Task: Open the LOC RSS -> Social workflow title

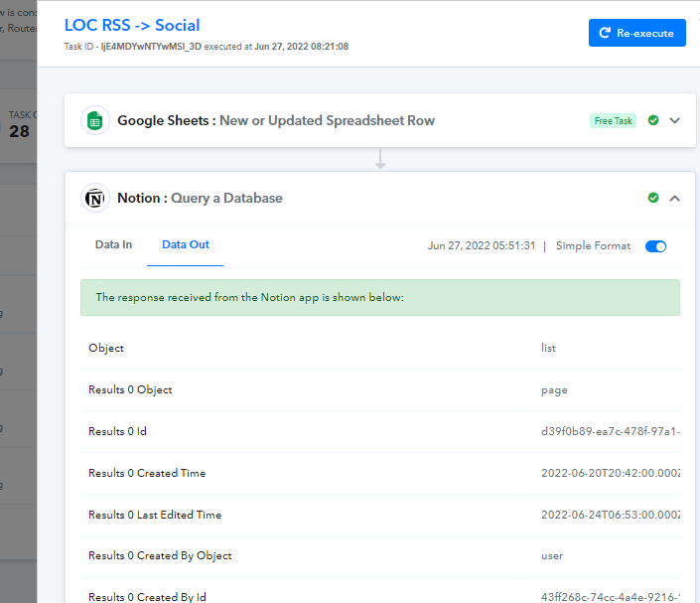Action: pyautogui.click(x=132, y=25)
